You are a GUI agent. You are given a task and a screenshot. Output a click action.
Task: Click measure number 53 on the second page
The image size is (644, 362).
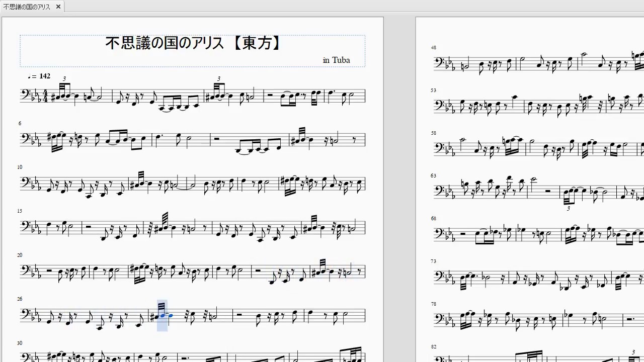pos(434,90)
